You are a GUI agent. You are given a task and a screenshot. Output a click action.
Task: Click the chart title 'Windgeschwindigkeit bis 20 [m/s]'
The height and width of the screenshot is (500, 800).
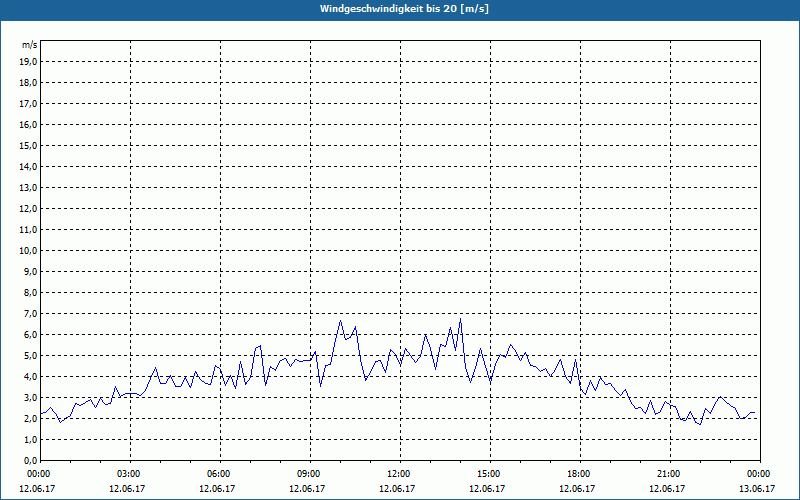coord(404,9)
